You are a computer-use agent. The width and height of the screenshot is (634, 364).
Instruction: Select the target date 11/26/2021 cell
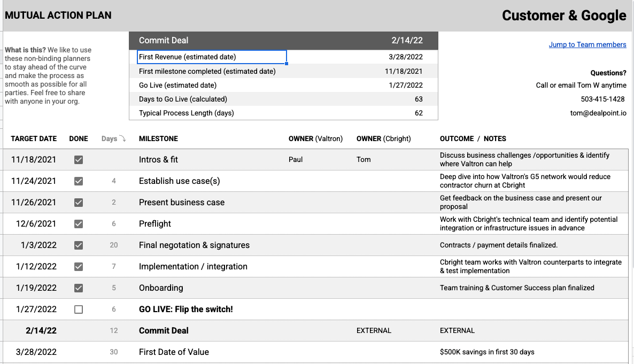pyautogui.click(x=34, y=203)
